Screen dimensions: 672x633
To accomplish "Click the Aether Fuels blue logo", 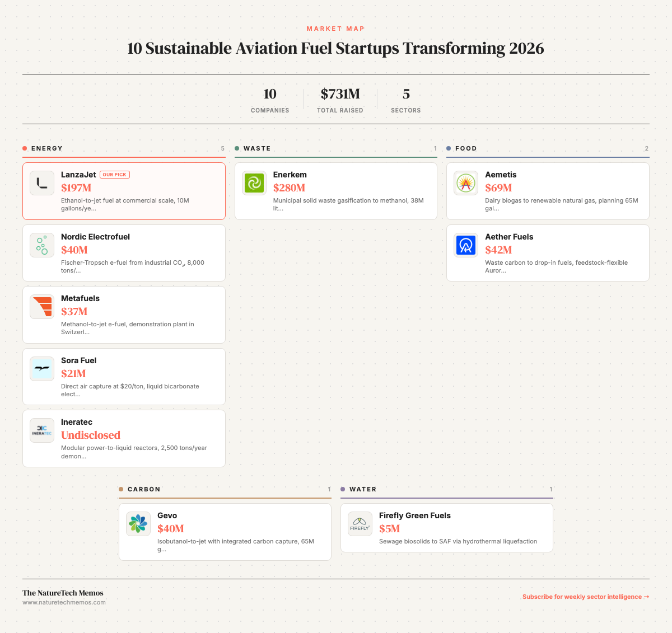I will (x=466, y=245).
